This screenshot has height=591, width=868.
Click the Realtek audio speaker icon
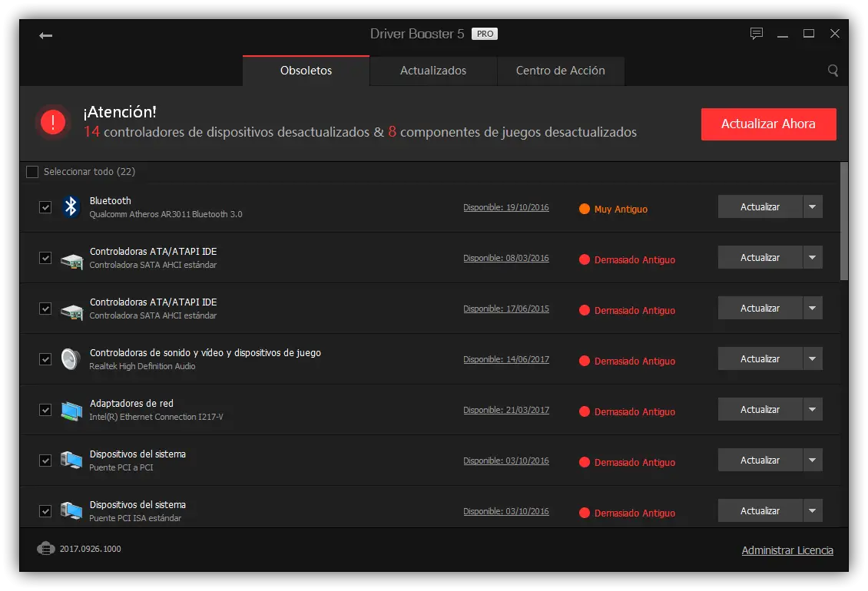coord(71,359)
